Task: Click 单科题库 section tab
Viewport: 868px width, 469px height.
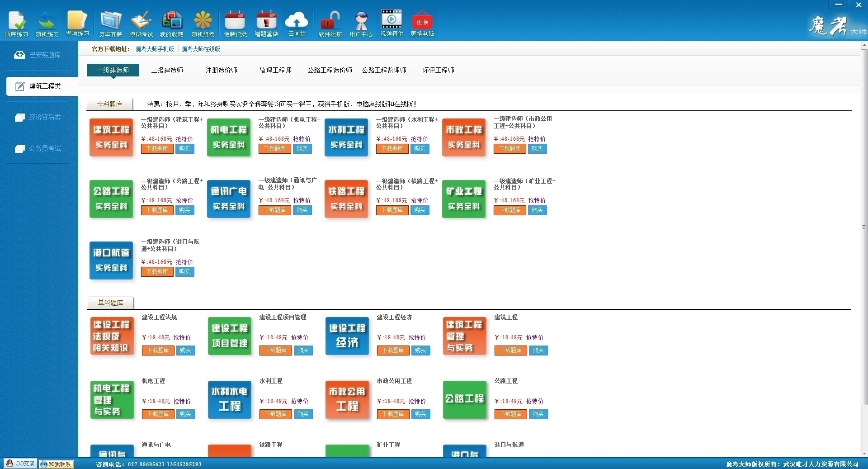Action: coord(110,303)
